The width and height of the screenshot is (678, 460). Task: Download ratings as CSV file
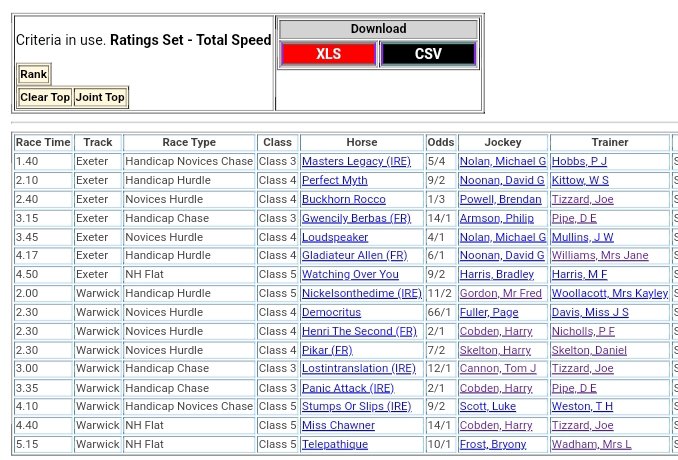pos(428,54)
